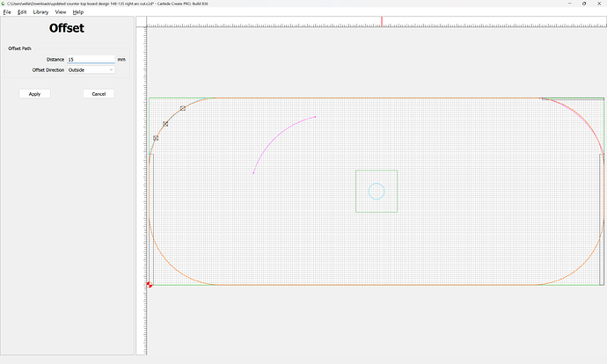This screenshot has height=364, width=607.
Task: Select the middle node handle on the arc
Action: pos(165,124)
